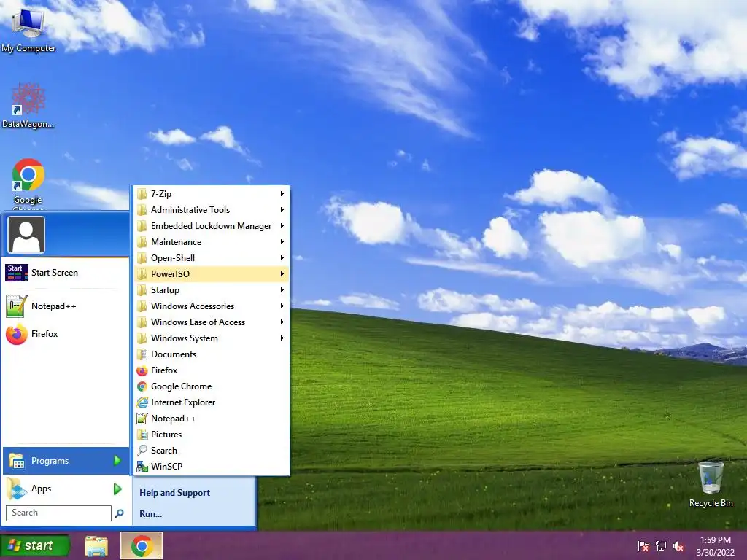Open Pictures from the Programs list
The image size is (747, 560).
coord(211,435)
